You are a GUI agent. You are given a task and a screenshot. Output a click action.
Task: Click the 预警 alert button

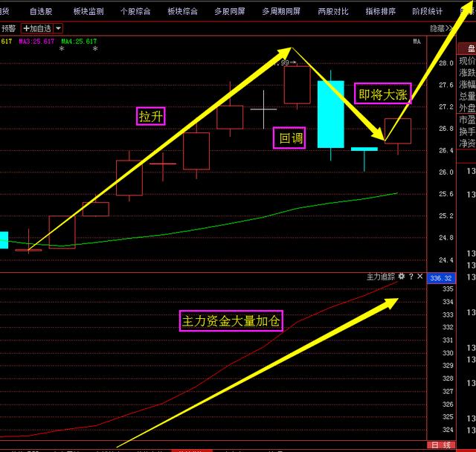click(8, 28)
